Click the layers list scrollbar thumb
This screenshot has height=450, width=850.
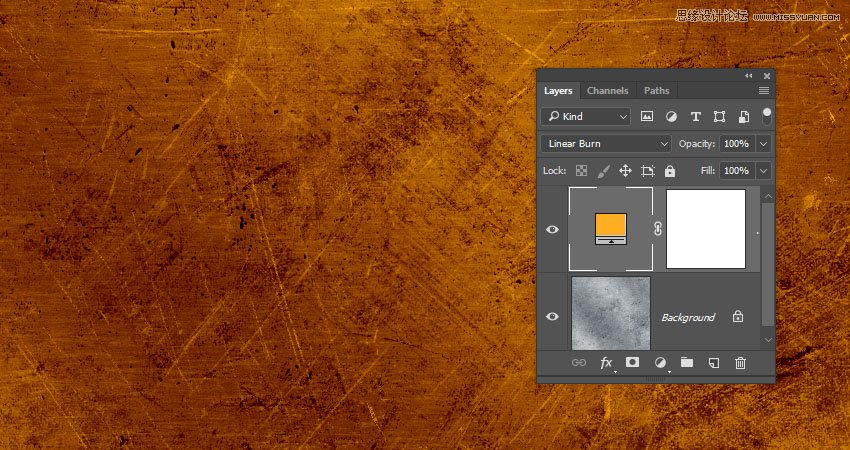768,265
